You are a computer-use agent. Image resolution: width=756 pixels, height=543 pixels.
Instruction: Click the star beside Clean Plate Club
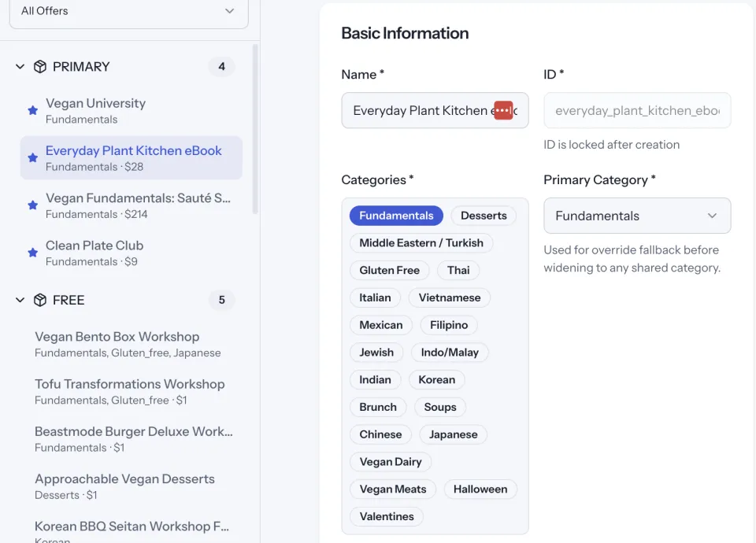click(33, 253)
